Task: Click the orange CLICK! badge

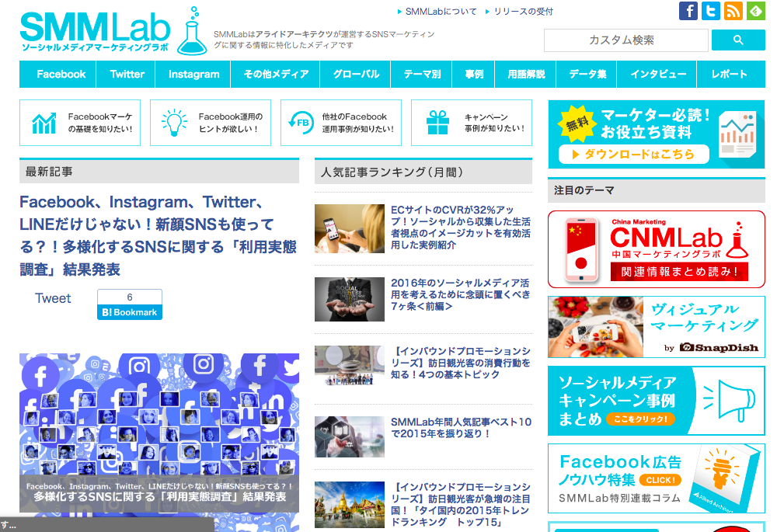Action: pos(660,480)
